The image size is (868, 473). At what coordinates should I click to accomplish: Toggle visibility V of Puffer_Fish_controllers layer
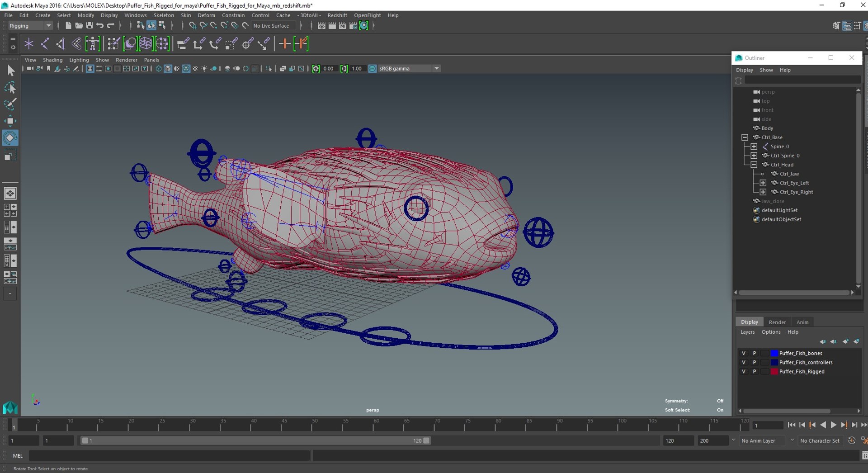point(744,362)
